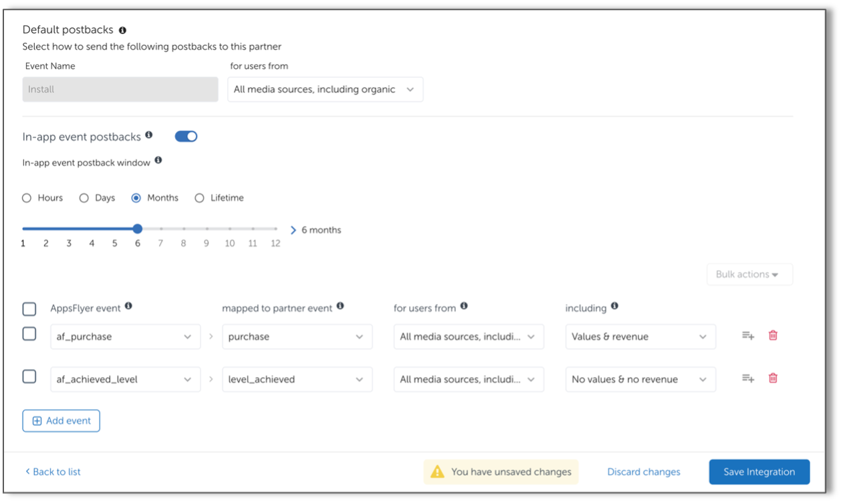Click the Save Integration button
Viewport: 843px width, 504px height.
coord(759,472)
